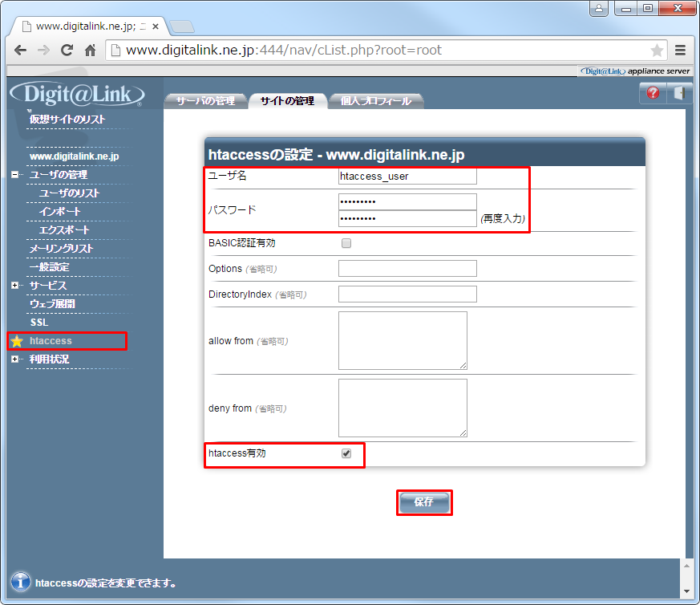The width and height of the screenshot is (700, 605).
Task: Click the password 再度入力 confirmation field
Action: (407, 218)
